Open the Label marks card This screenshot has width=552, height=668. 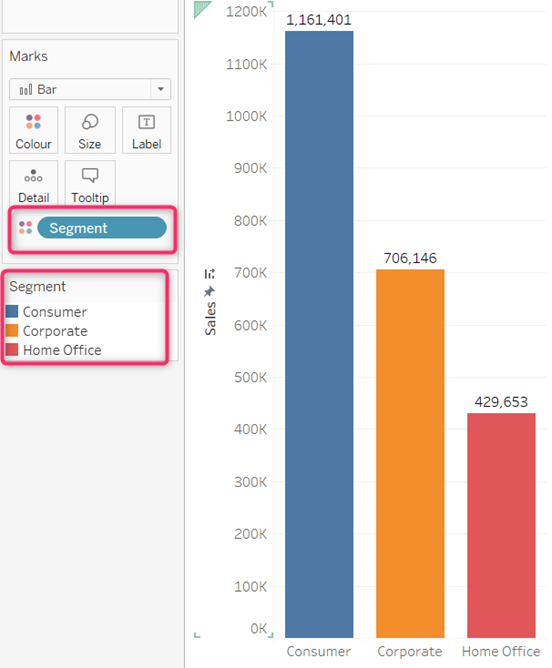pyautogui.click(x=147, y=130)
